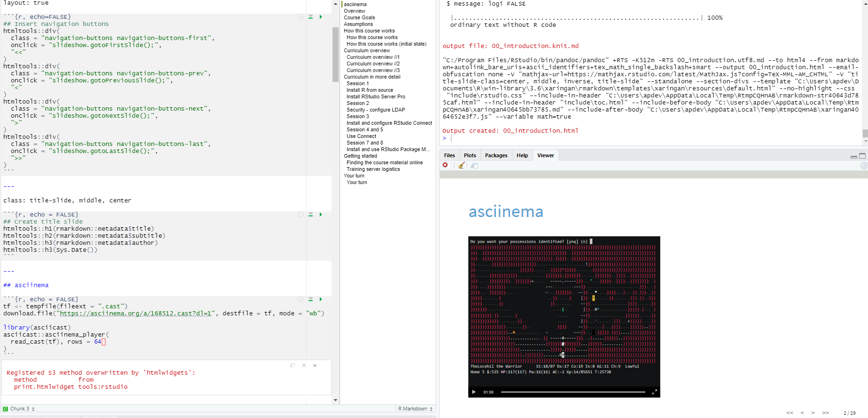Clear all viewer items with the broom
This screenshot has height=418, width=868.
(462, 165)
